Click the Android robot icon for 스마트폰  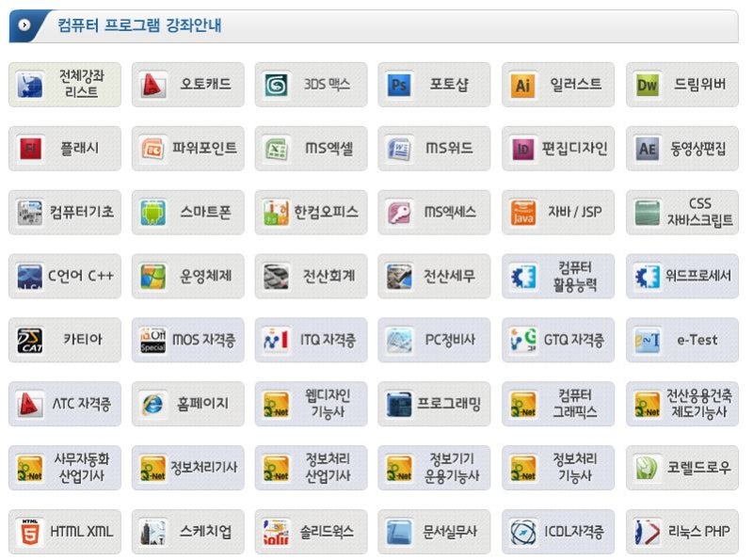coord(152,213)
